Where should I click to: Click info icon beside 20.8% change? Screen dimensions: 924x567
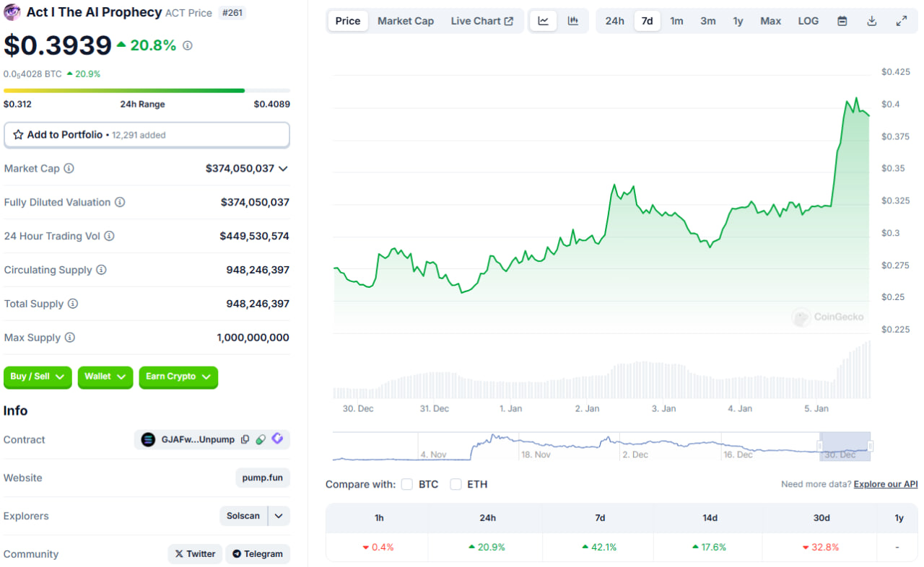pyautogui.click(x=188, y=45)
